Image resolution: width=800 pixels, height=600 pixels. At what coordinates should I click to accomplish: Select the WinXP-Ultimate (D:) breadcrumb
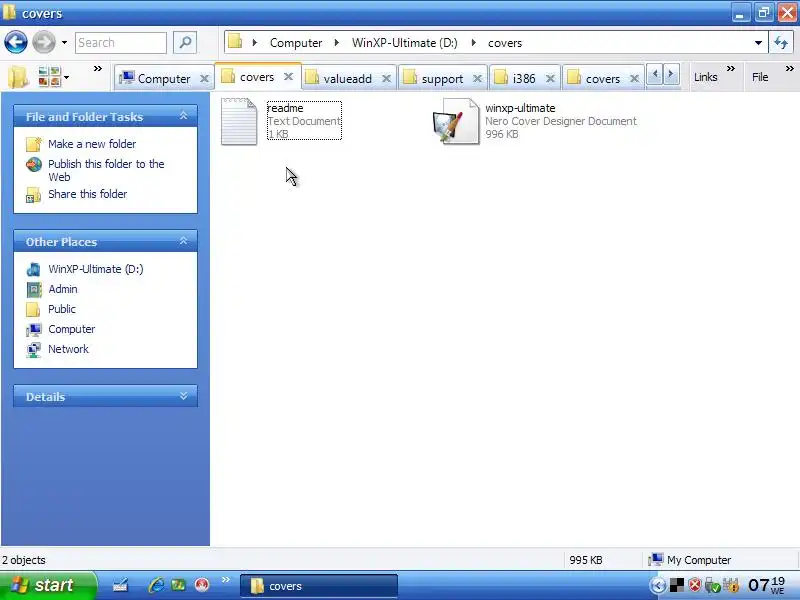pos(405,43)
